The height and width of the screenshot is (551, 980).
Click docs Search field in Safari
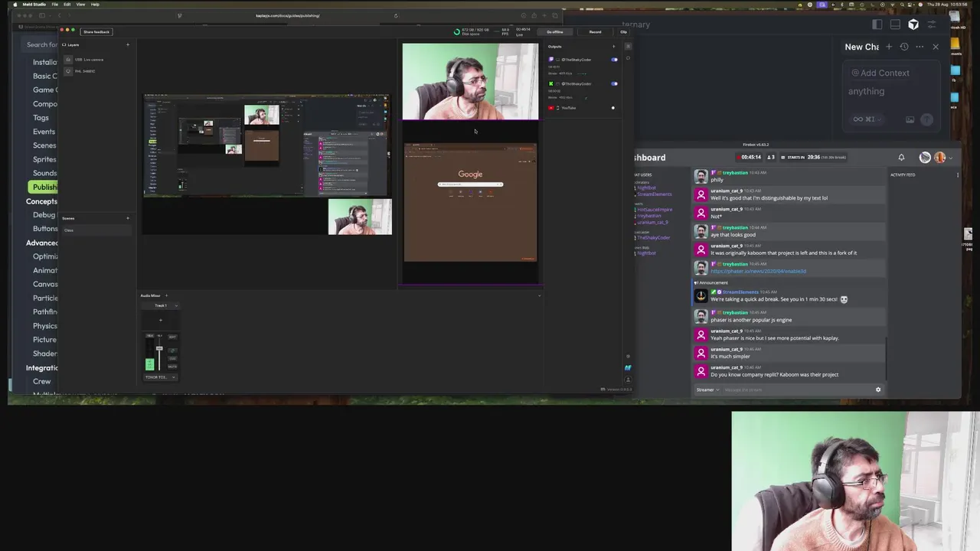40,44
